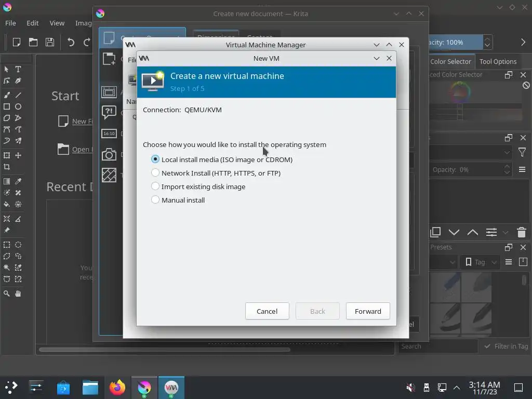532x399 pixels.
Task: Expand toolbar overflow chevron at right
Action: click(x=523, y=42)
